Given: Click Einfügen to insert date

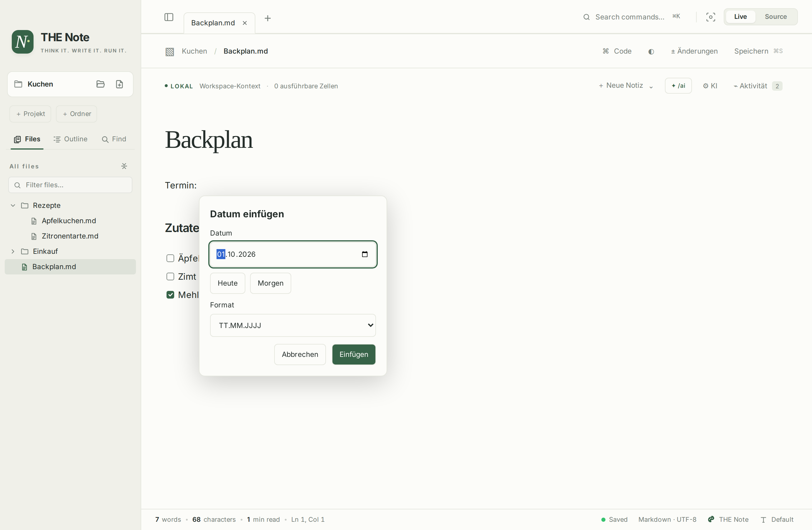Looking at the screenshot, I should click(354, 355).
